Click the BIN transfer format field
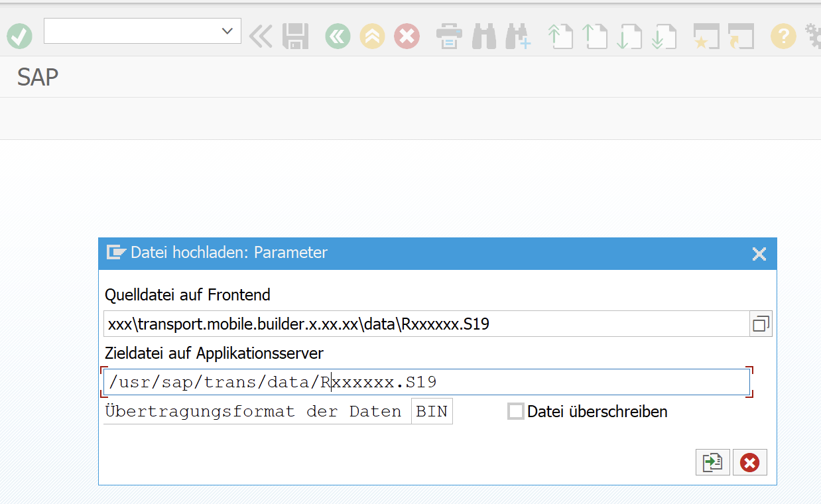Viewport: 821px width, 504px height. [x=432, y=411]
